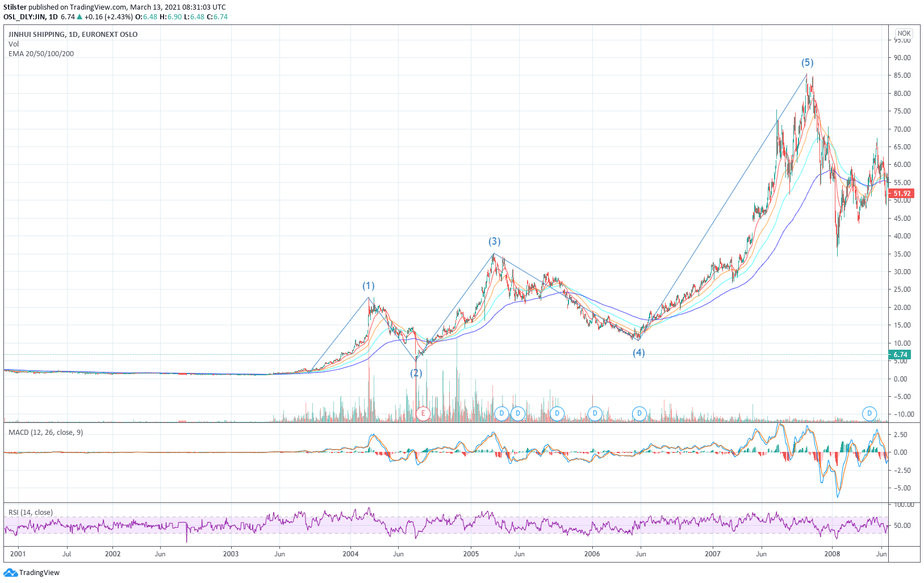This screenshot has height=583, width=924.
Task: Click the EMA 20/50/100/200 indicator label
Action: (41, 53)
